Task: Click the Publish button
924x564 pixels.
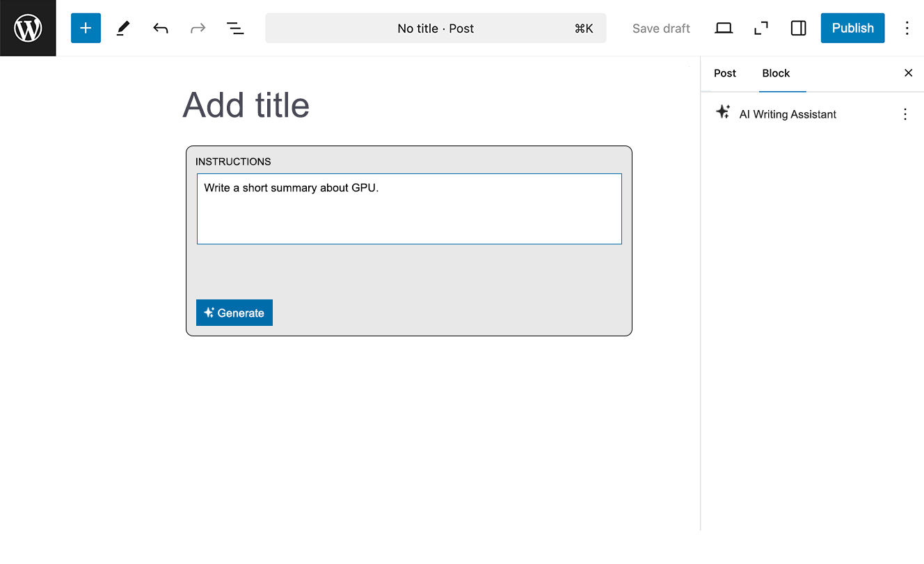Action: point(852,28)
